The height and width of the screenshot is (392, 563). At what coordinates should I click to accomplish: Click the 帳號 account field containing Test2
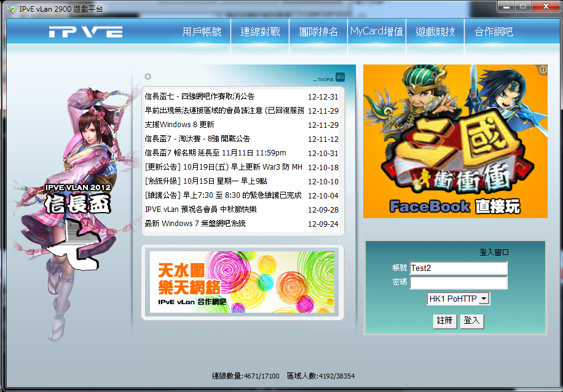(459, 268)
